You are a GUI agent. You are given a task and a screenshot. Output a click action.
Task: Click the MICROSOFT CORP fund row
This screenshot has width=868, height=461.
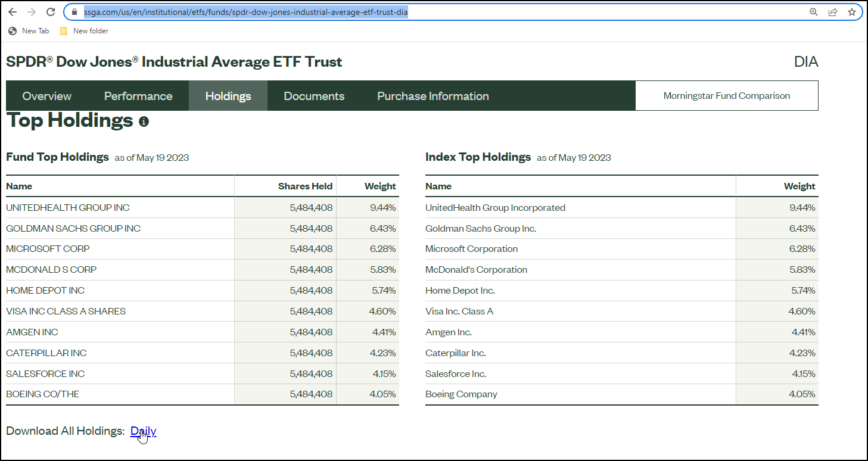coord(203,249)
